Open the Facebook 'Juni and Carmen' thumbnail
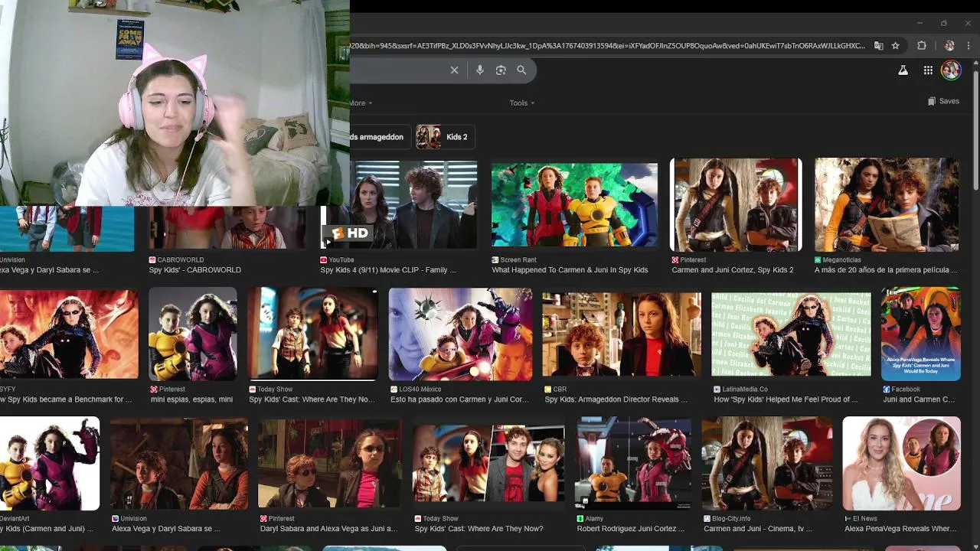The width and height of the screenshot is (980, 551). click(x=920, y=334)
